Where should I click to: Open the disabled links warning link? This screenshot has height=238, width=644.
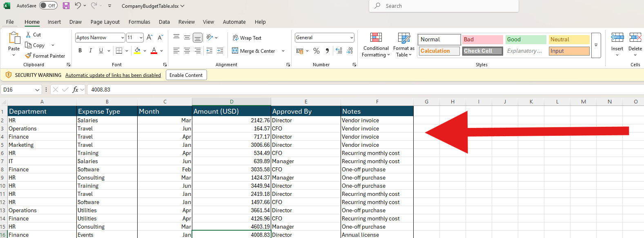(113, 75)
